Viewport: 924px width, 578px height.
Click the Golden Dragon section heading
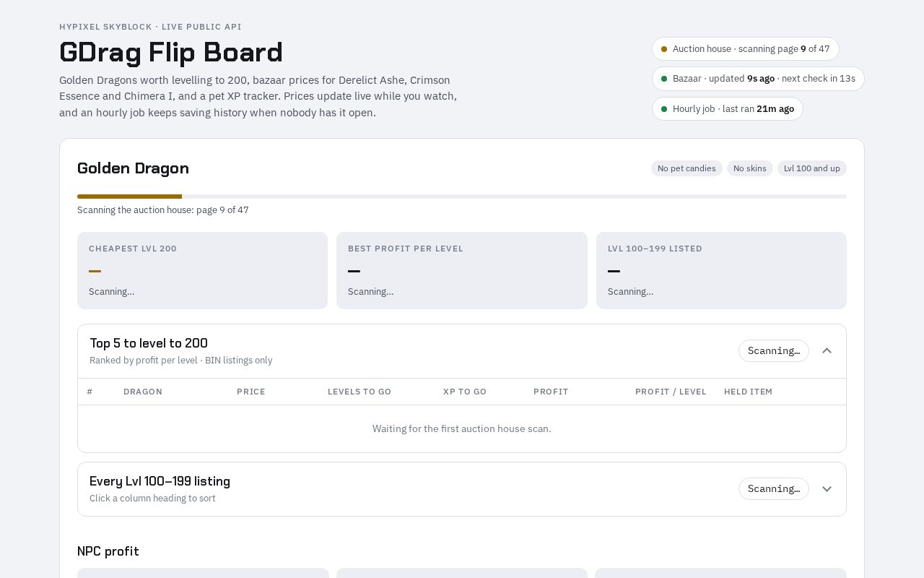click(133, 168)
